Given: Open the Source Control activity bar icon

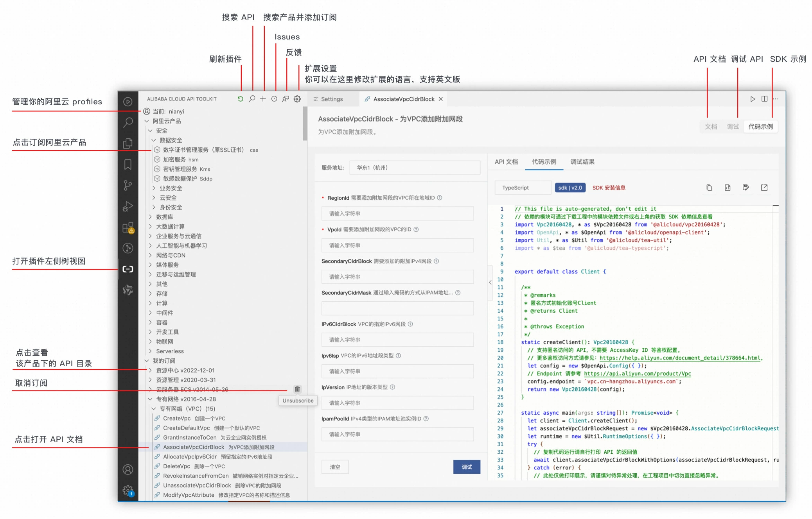Looking at the screenshot, I should 128,185.
